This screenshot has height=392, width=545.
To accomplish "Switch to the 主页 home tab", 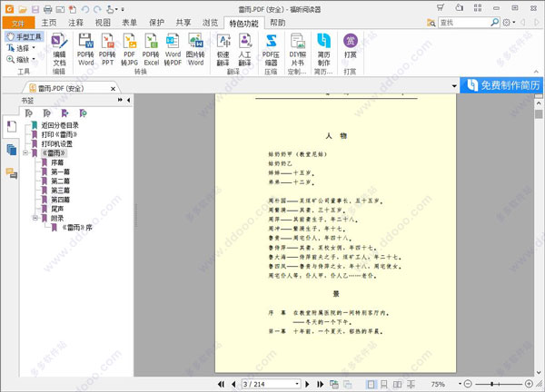I will pyautogui.click(x=49, y=23).
